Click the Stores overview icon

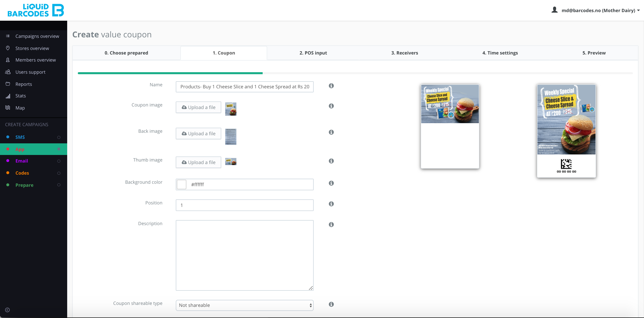point(9,48)
